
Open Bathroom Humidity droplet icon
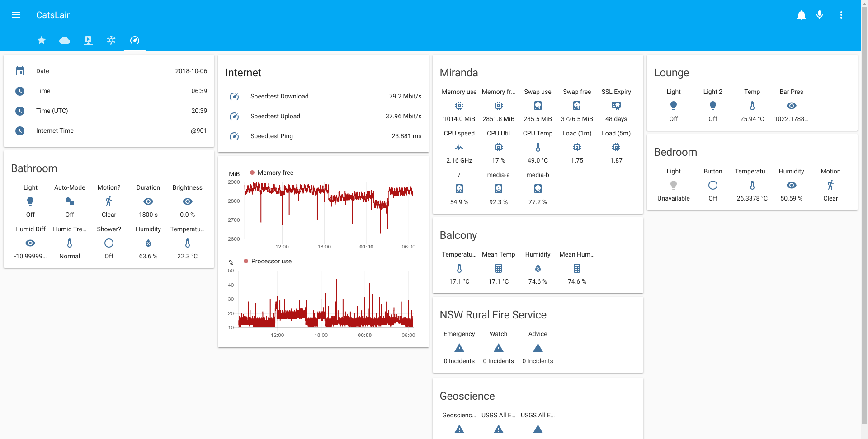(x=148, y=243)
